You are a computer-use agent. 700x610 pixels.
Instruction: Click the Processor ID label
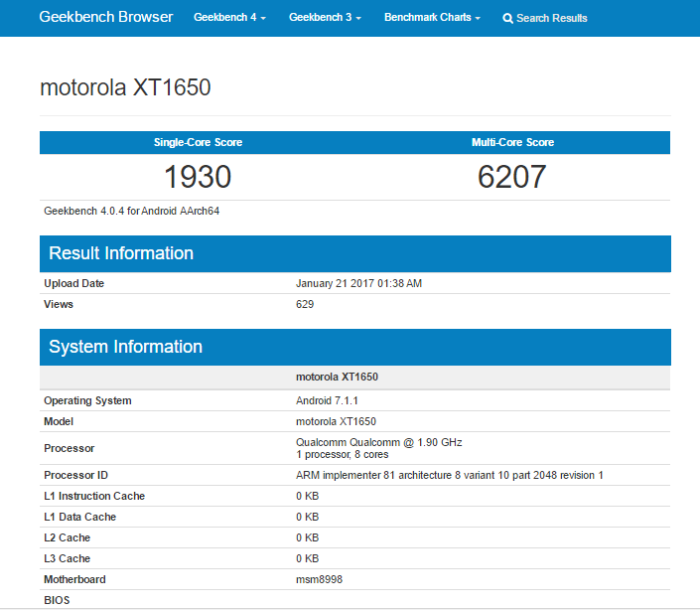click(75, 475)
